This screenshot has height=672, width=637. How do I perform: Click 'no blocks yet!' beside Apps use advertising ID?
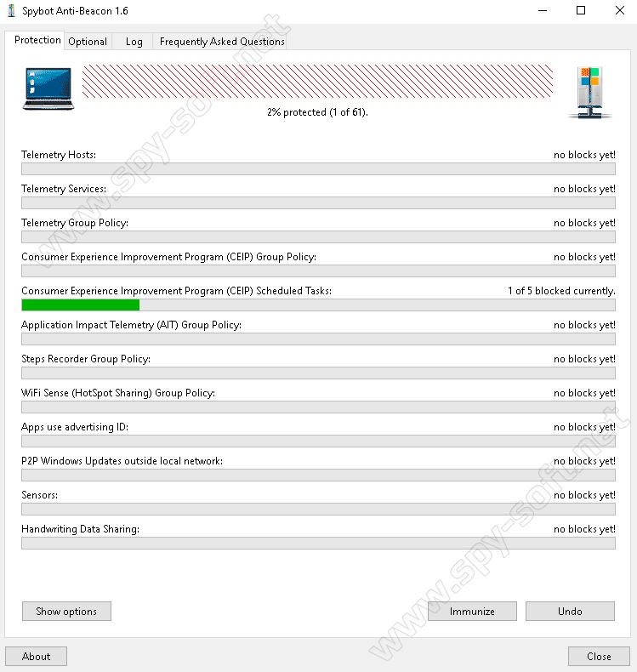coord(584,427)
